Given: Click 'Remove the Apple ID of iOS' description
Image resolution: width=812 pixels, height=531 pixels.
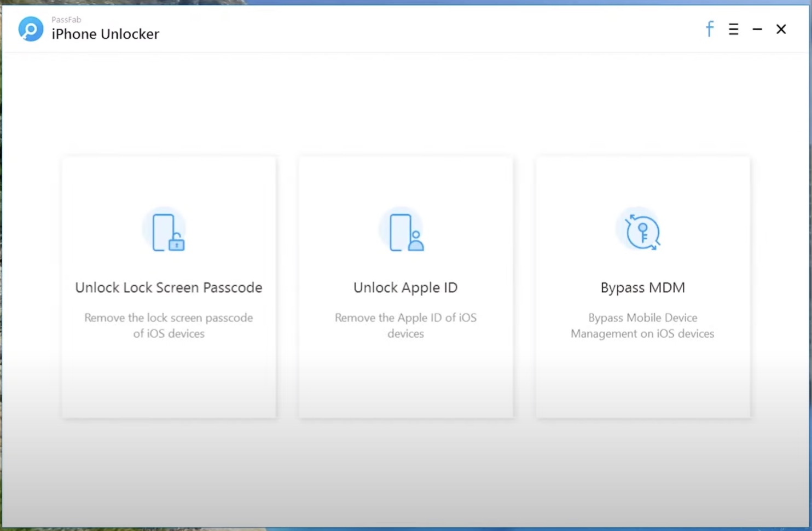Looking at the screenshot, I should tap(405, 326).
